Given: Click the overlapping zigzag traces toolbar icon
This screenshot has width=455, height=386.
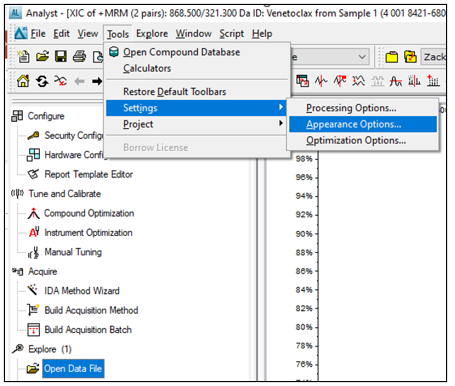Looking at the screenshot, I should tap(359, 81).
